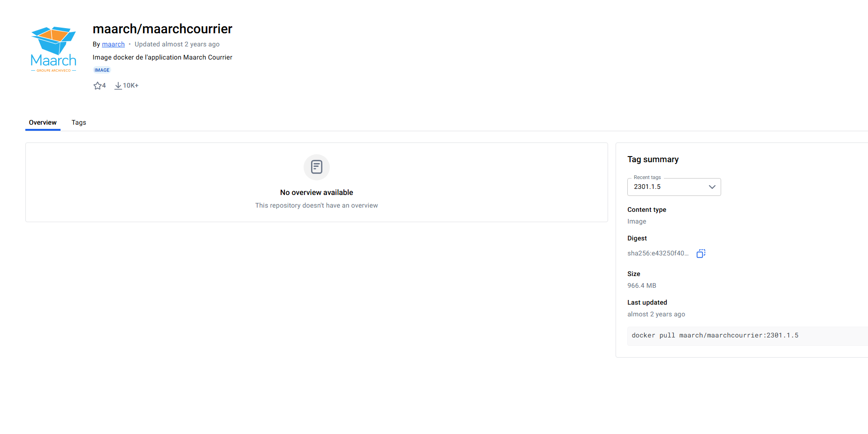Select the Overview tab

click(43, 123)
